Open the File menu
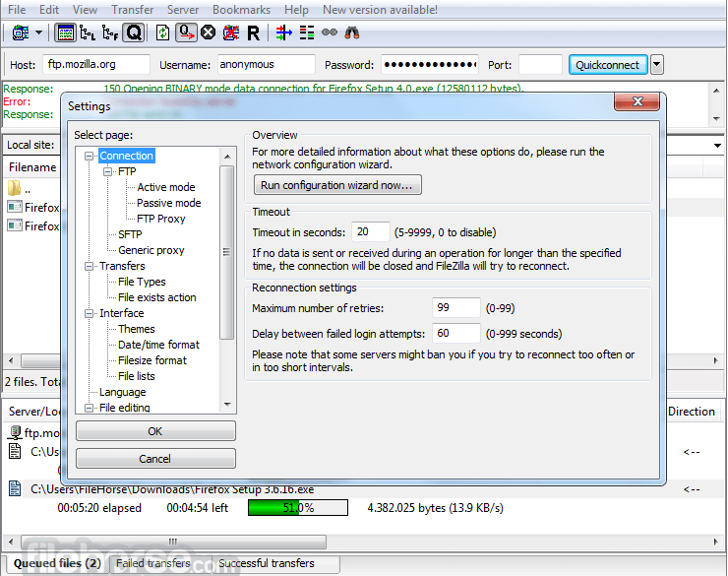Image resolution: width=728 pixels, height=576 pixels. pyautogui.click(x=17, y=10)
